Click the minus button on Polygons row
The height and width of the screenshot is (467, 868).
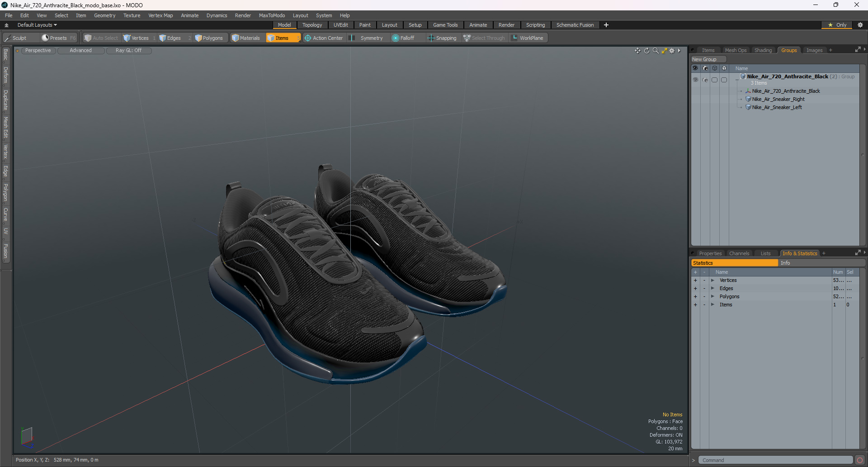click(x=704, y=296)
